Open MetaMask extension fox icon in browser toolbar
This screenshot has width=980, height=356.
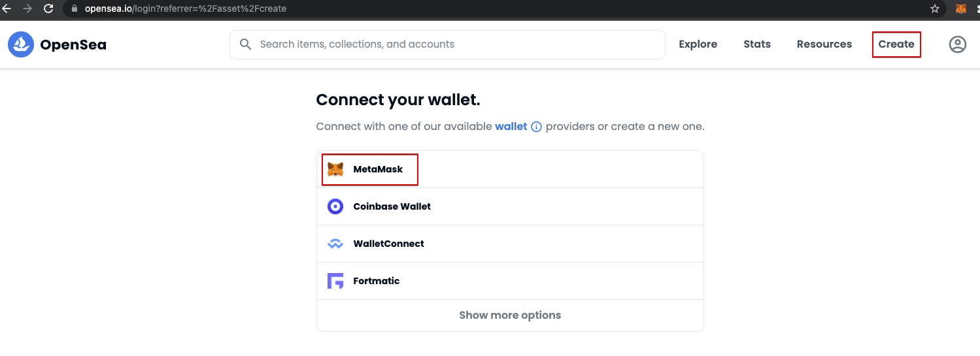point(961,9)
